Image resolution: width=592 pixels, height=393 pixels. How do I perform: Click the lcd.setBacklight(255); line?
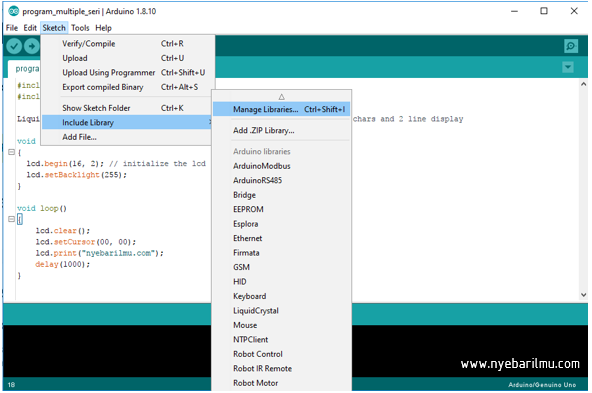(x=76, y=175)
